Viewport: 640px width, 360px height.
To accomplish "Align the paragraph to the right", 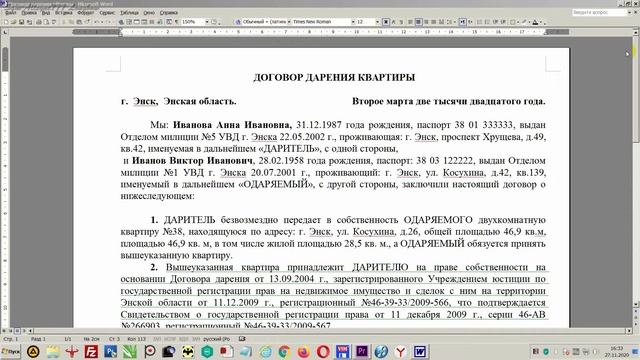I will point(426,22).
